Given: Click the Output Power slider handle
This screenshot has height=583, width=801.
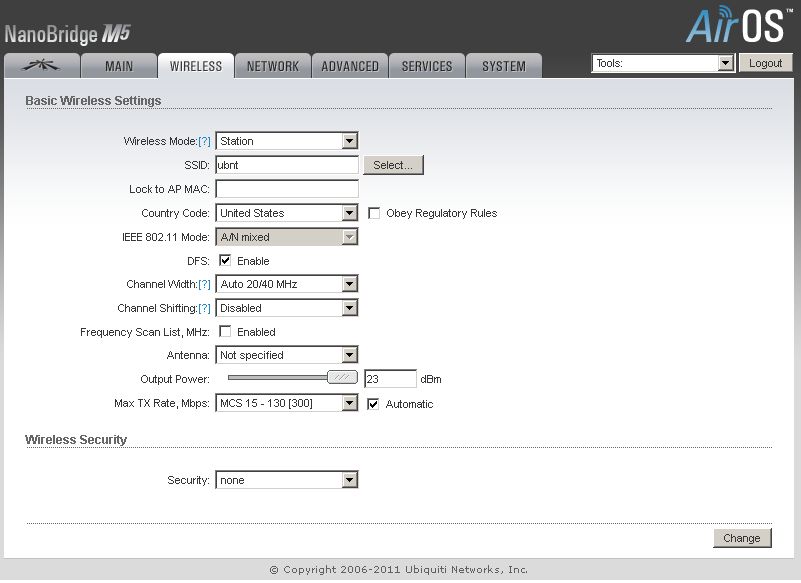Looking at the screenshot, I should point(342,378).
